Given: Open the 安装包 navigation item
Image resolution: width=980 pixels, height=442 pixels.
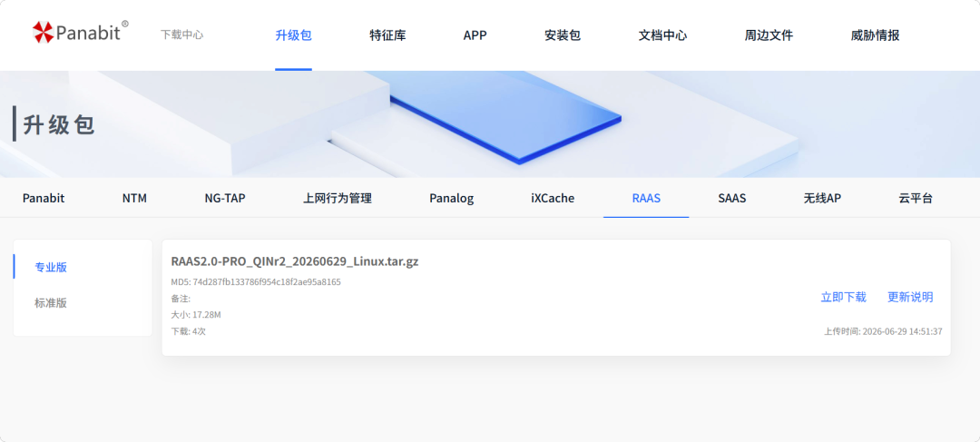Looking at the screenshot, I should [563, 35].
